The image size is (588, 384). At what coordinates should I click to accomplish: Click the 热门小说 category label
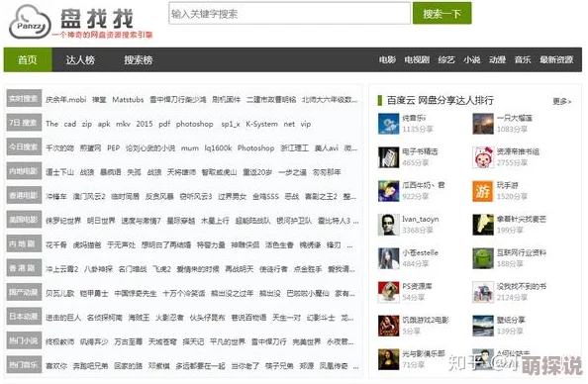click(x=24, y=340)
